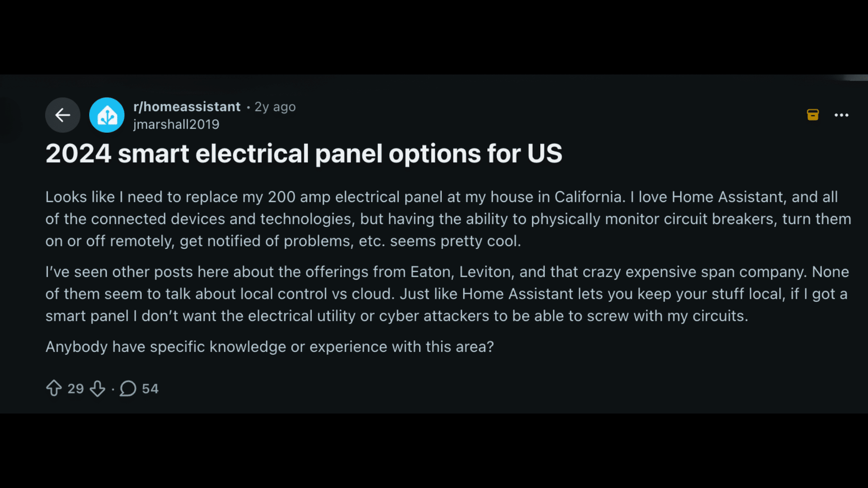
Task: Visit jmarshall2019's profile
Action: 176,124
